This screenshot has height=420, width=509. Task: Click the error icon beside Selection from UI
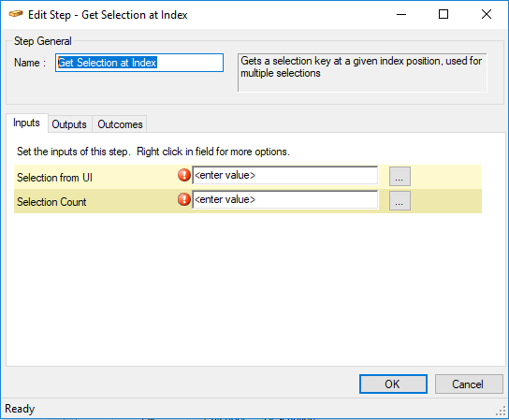coord(184,175)
